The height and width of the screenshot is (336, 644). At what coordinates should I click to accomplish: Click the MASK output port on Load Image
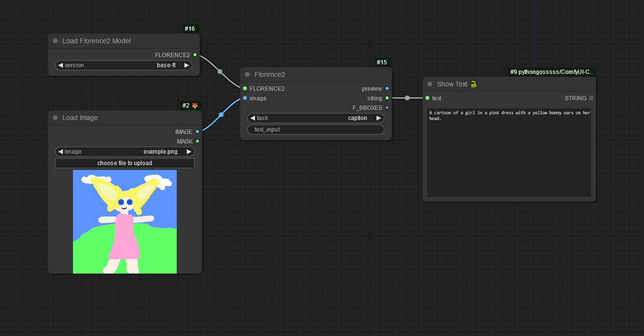click(197, 141)
